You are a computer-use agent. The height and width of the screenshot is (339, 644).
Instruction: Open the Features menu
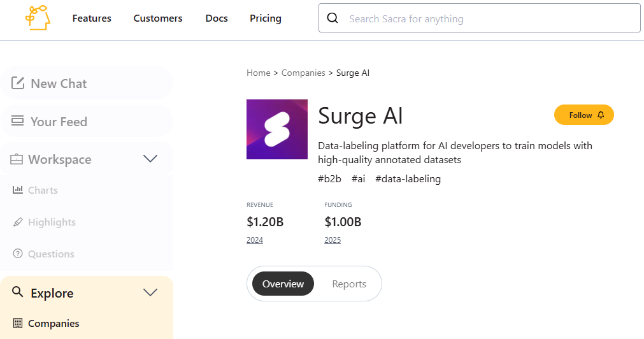[x=92, y=18]
